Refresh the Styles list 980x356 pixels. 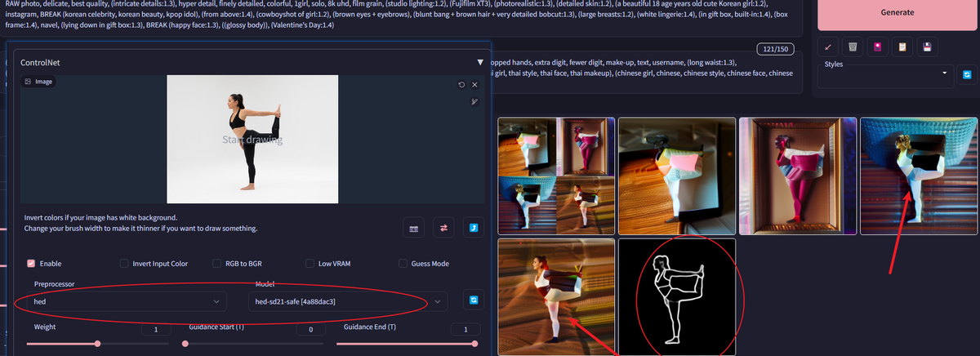click(968, 74)
